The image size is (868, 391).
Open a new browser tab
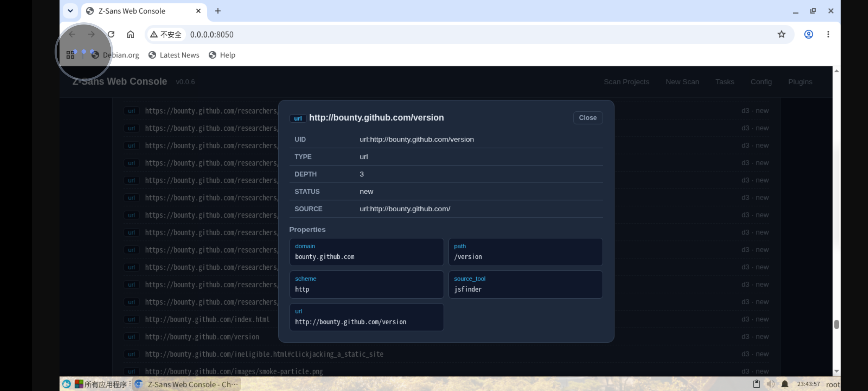point(218,11)
